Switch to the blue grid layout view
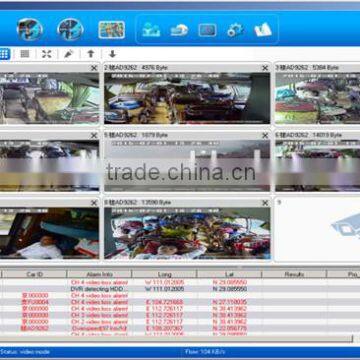 pyautogui.click(x=4, y=54)
